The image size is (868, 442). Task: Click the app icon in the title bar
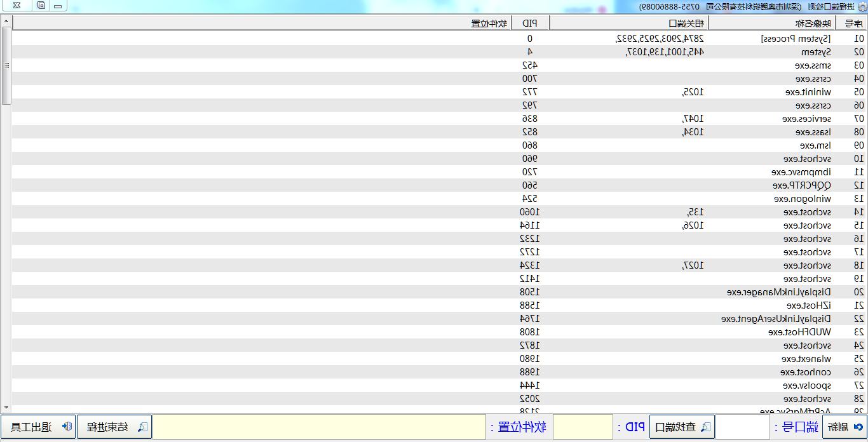tap(862, 6)
